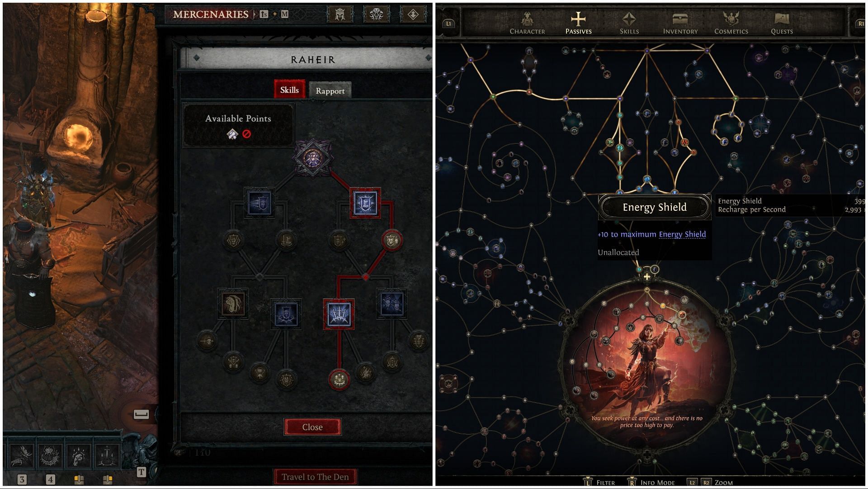868x489 pixels.
Task: Click the available skill point diamond icon
Action: pos(232,134)
